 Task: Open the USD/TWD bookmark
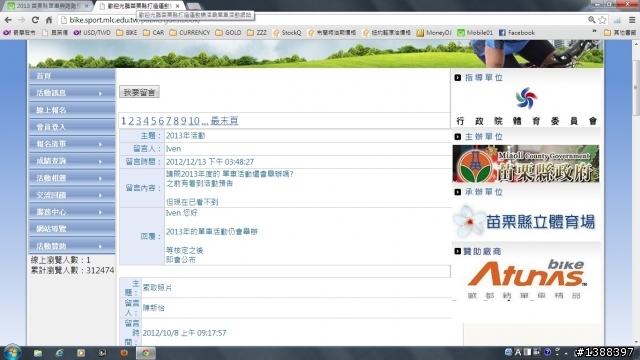tap(92, 33)
